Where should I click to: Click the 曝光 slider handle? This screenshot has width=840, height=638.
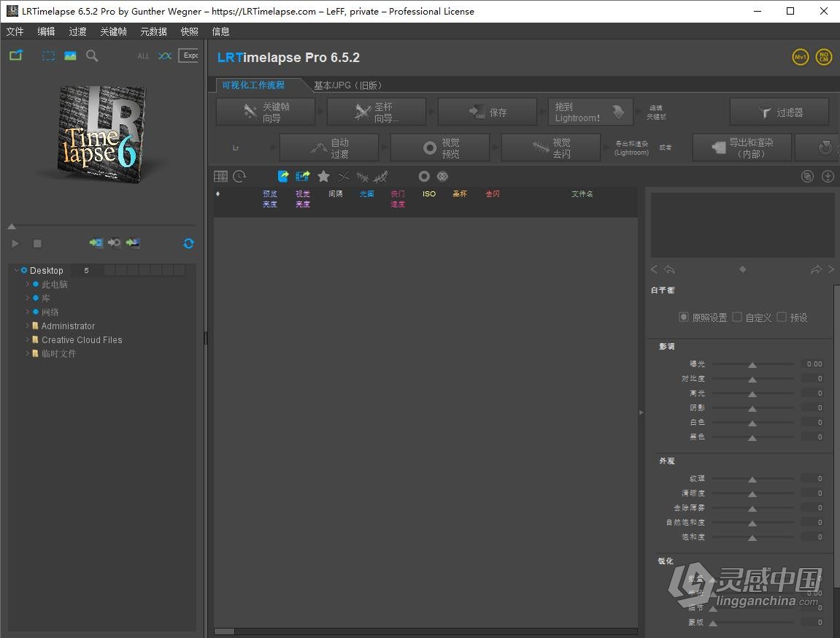click(752, 365)
